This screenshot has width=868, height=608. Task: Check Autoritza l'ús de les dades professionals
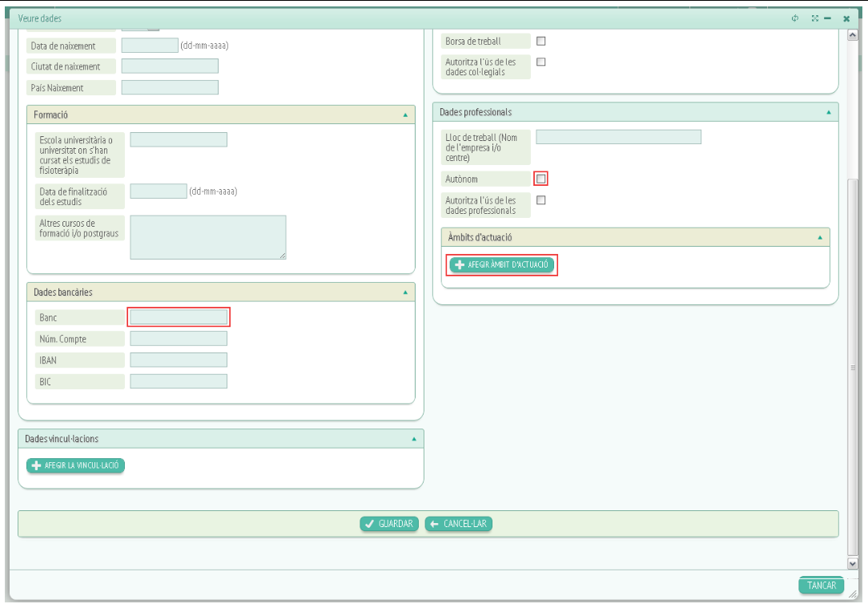540,200
